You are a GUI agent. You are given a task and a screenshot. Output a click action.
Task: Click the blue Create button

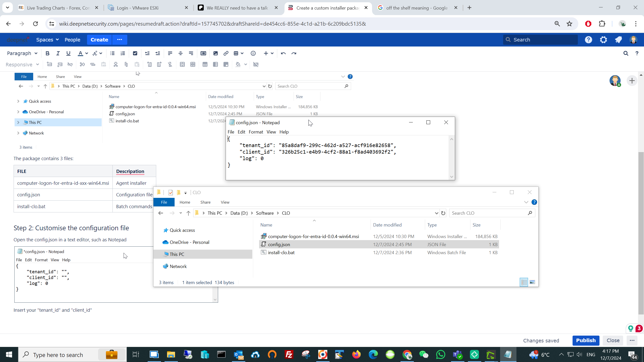click(x=99, y=40)
